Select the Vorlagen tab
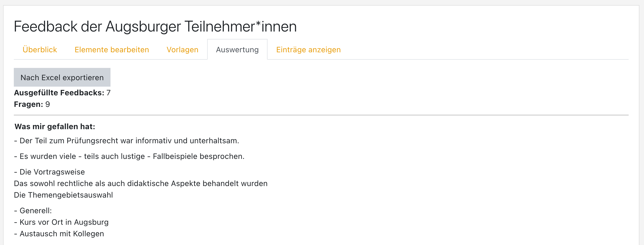The height and width of the screenshot is (245, 644). click(x=182, y=49)
